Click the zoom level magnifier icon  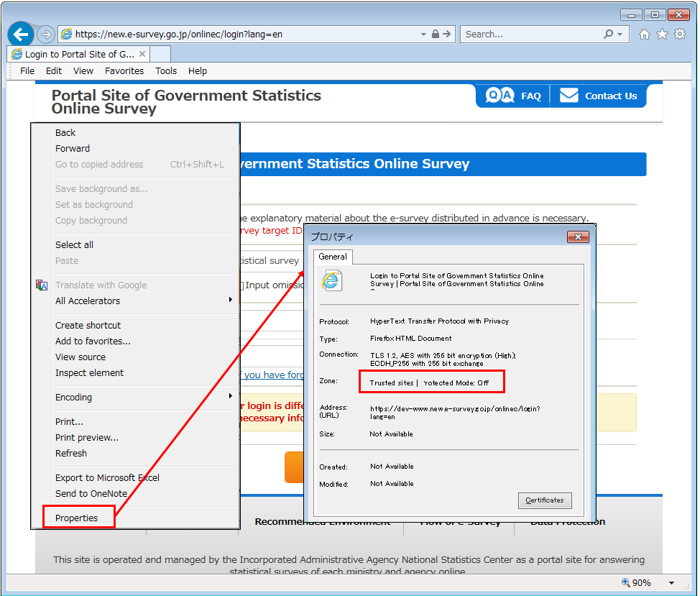626,582
